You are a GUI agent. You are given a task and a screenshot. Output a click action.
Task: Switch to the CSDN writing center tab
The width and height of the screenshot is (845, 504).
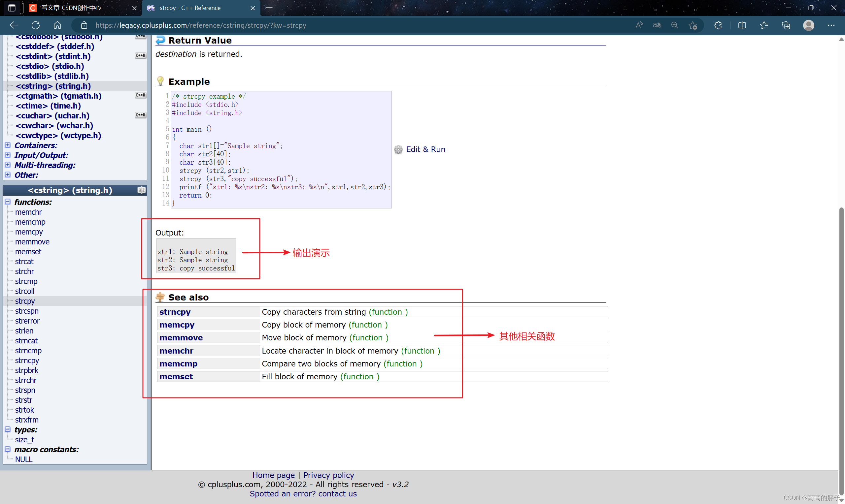(x=71, y=8)
